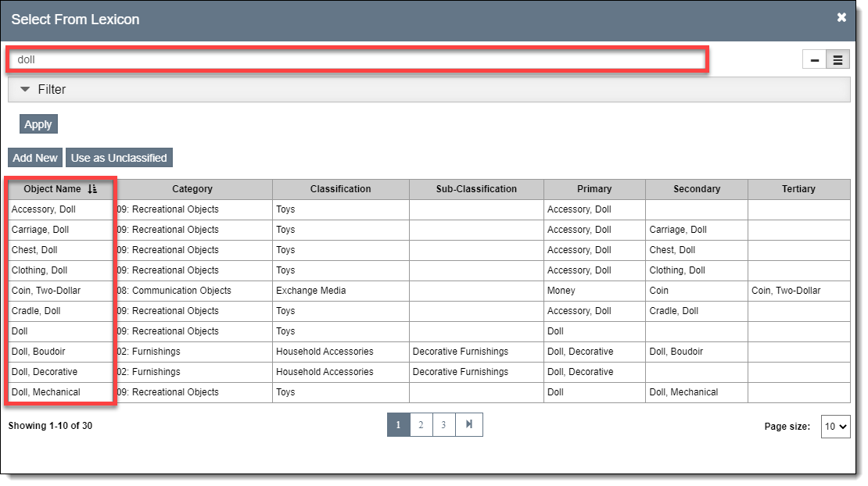Select the 'Cradle, Doll' object name

pyautogui.click(x=36, y=311)
